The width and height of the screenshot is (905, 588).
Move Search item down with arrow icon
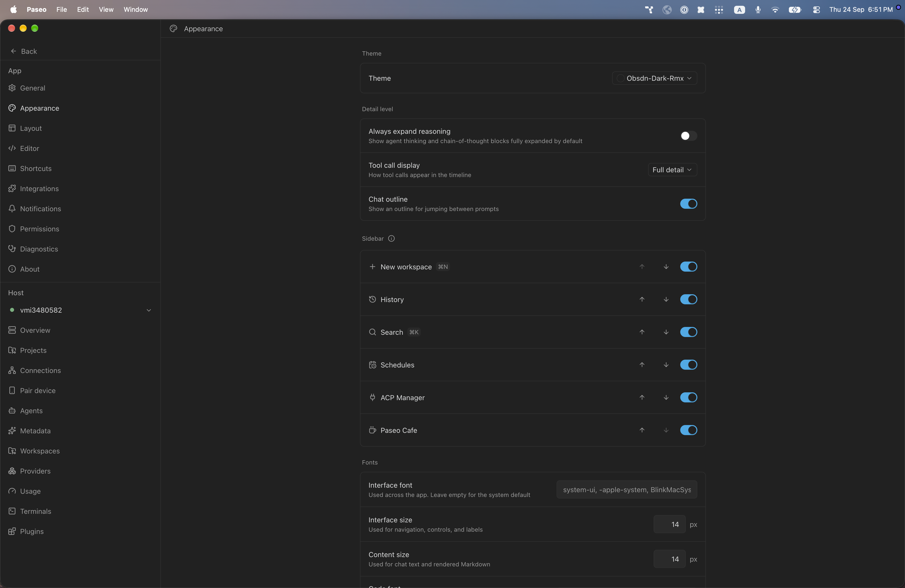pyautogui.click(x=666, y=332)
